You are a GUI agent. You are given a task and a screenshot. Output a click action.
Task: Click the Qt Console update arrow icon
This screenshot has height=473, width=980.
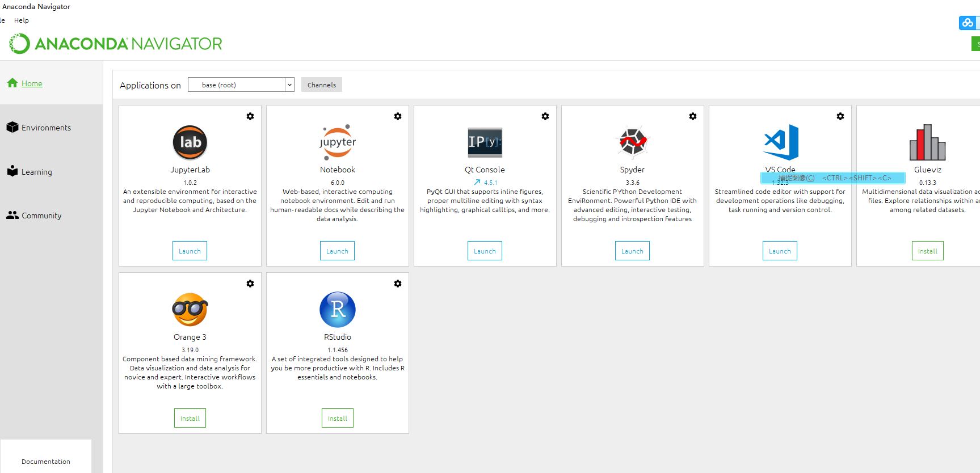coord(477,182)
